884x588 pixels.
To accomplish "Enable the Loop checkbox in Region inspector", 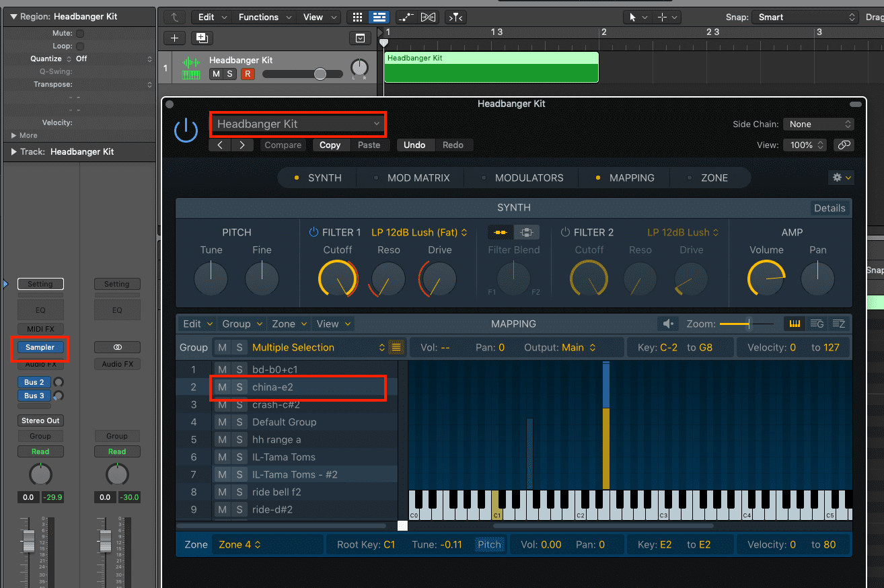I will 80,46.
